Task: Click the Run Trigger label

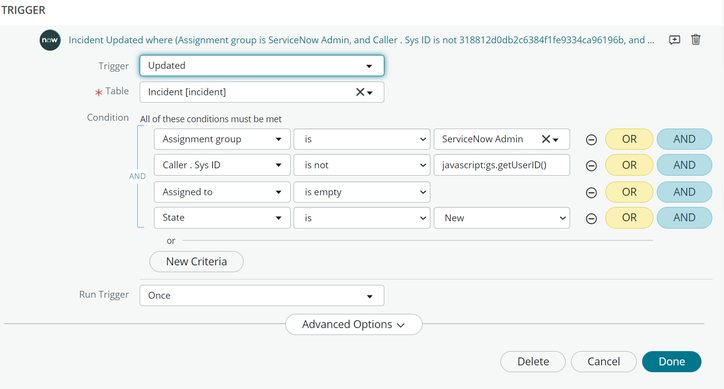Action: pos(104,295)
